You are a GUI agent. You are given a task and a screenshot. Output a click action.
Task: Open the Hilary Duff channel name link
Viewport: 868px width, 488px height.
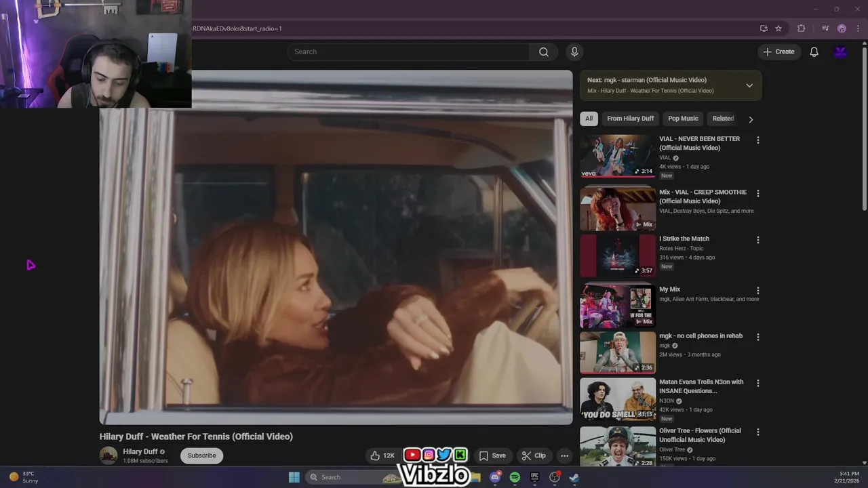click(140, 452)
